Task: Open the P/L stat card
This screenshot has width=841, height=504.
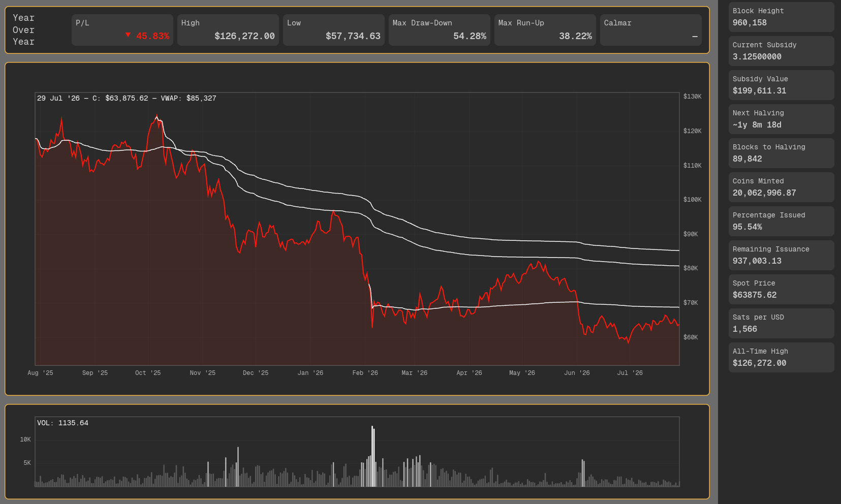Action: click(x=122, y=30)
